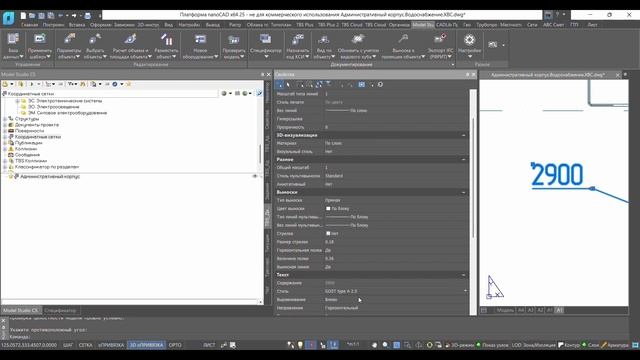
Task: Switch to the Вставка ribbon tab
Action: 77,25
